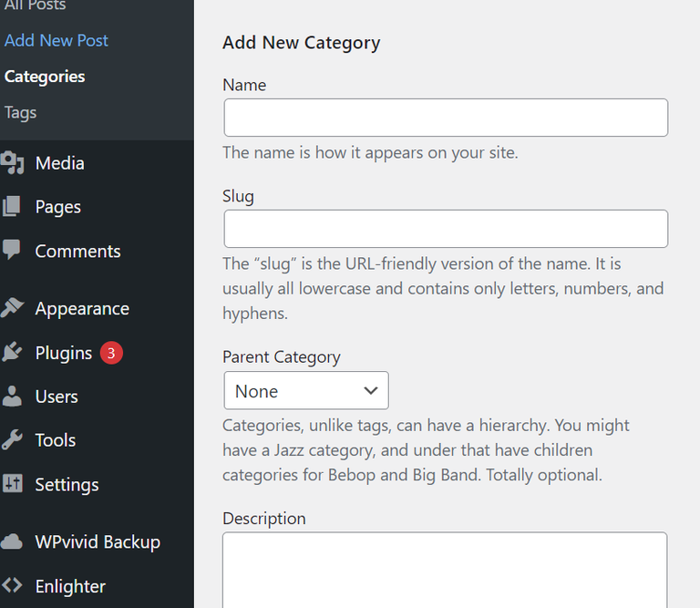Click the Enlighter code brackets icon

click(x=12, y=586)
